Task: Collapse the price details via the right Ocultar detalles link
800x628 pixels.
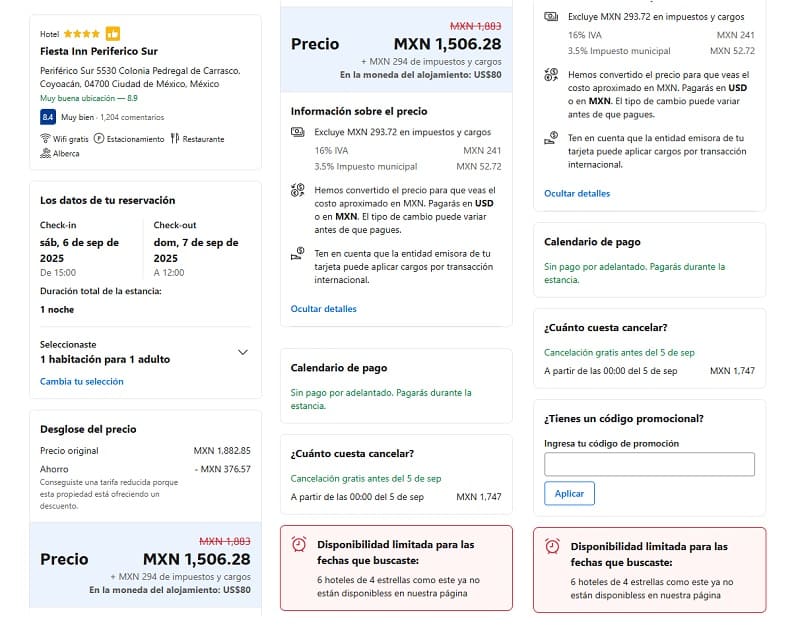Action: point(577,193)
